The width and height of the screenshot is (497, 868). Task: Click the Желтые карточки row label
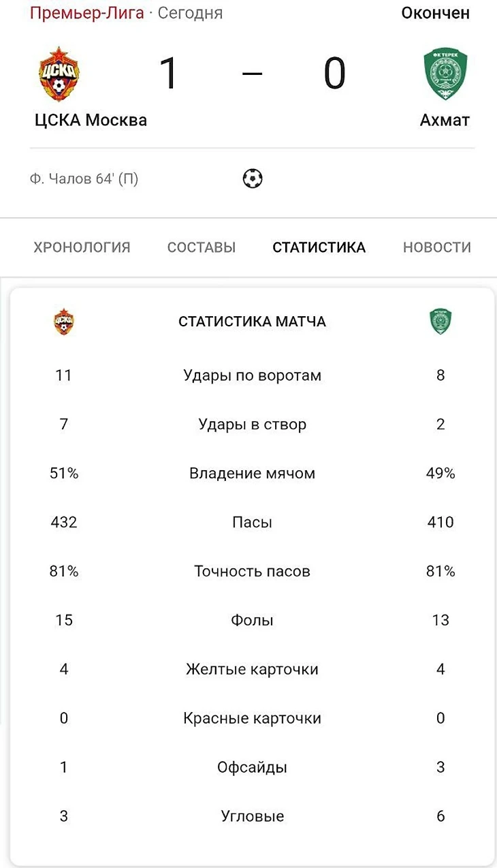coord(253,670)
